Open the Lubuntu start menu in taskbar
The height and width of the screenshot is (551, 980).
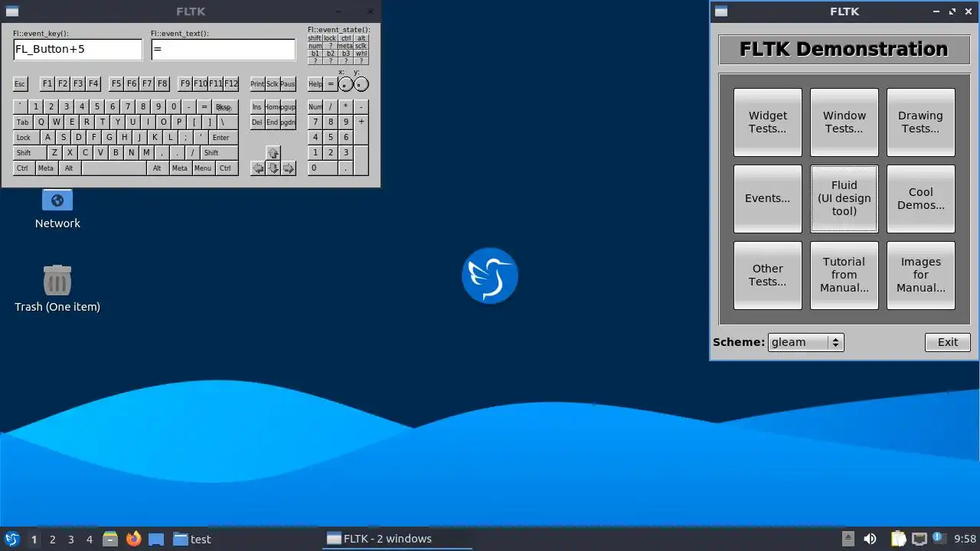click(11, 539)
